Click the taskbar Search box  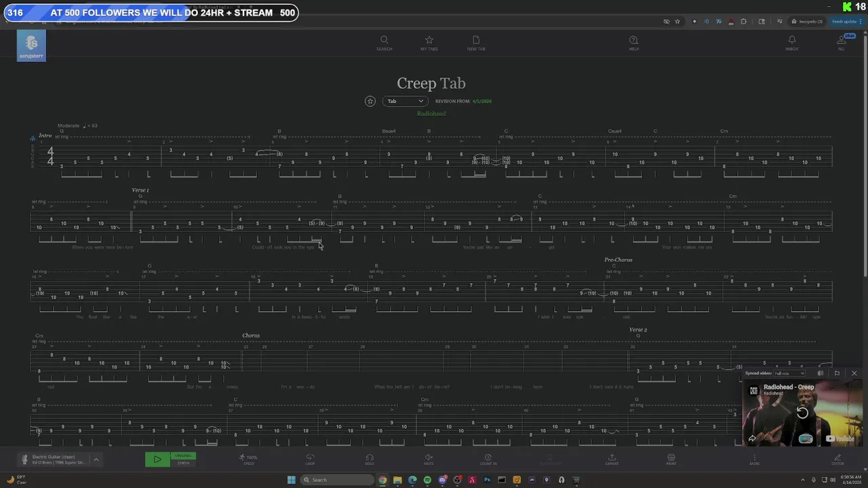coord(337,480)
